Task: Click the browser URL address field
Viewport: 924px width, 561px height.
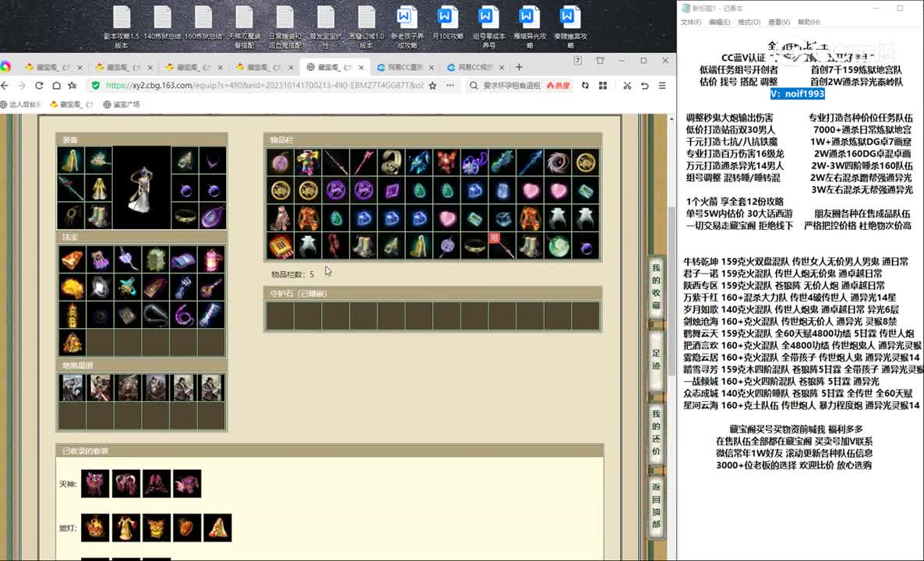Action: click(264, 86)
